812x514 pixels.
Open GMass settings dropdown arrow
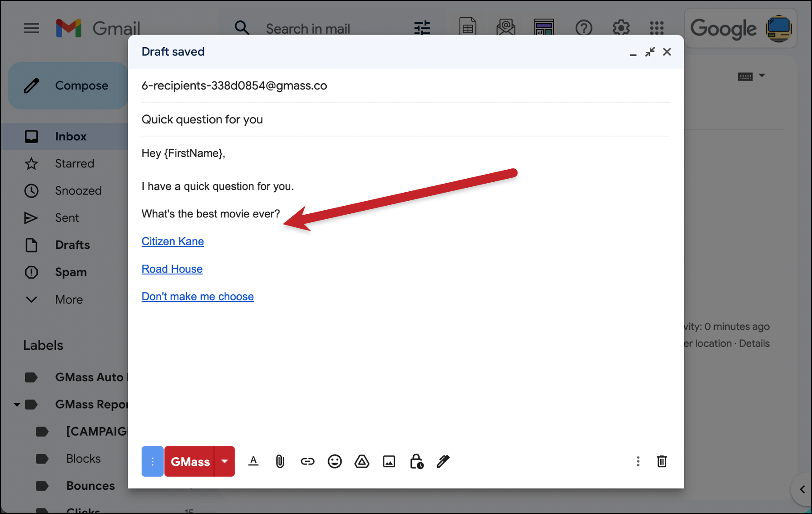pyautogui.click(x=225, y=461)
